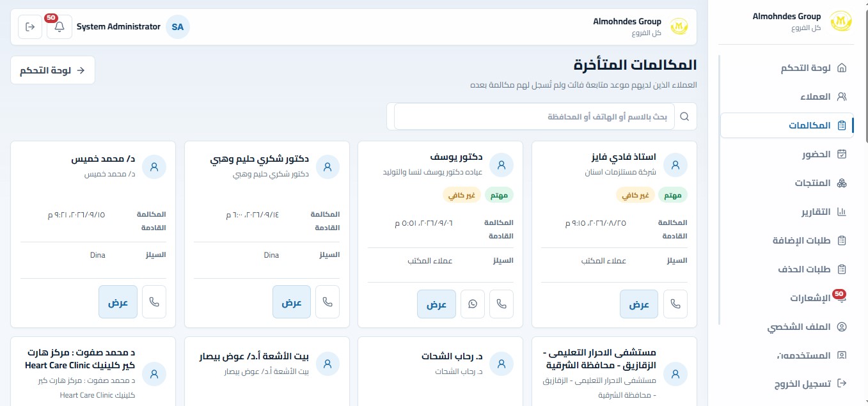Click the name استاذ فادي فايز
The width and height of the screenshot is (868, 406).
pos(624,157)
